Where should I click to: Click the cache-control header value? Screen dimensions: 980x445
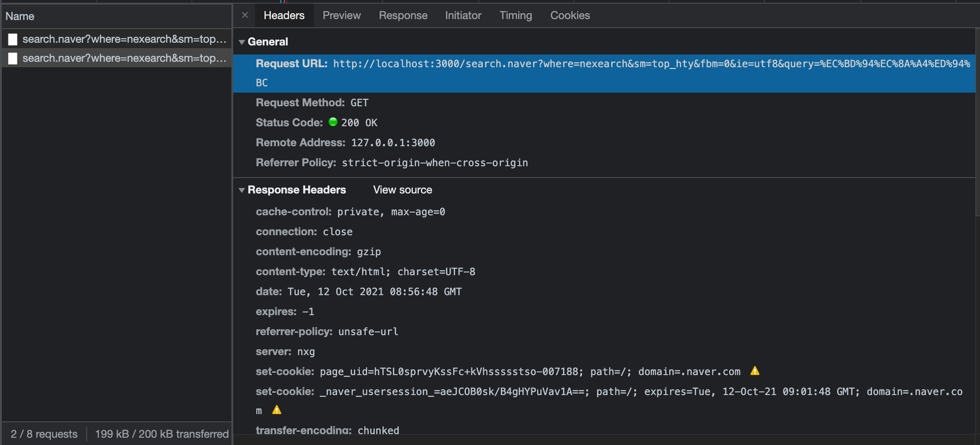pyautogui.click(x=391, y=212)
